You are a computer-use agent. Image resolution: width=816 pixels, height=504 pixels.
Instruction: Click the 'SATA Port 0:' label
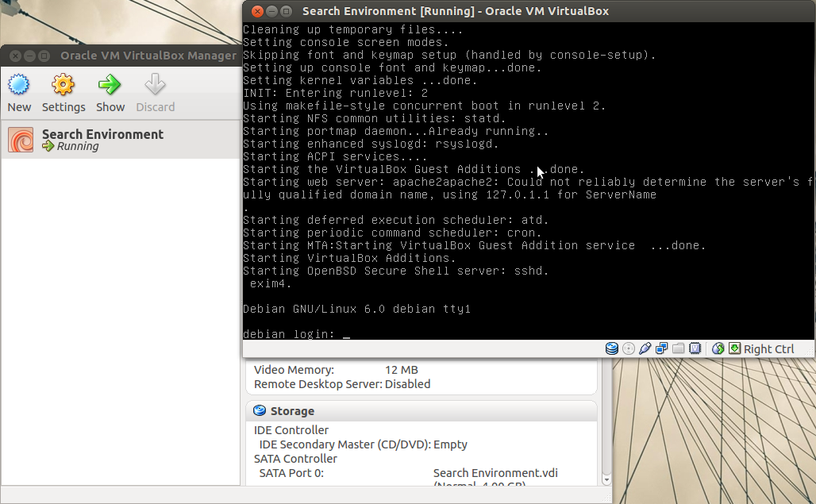pos(291,473)
